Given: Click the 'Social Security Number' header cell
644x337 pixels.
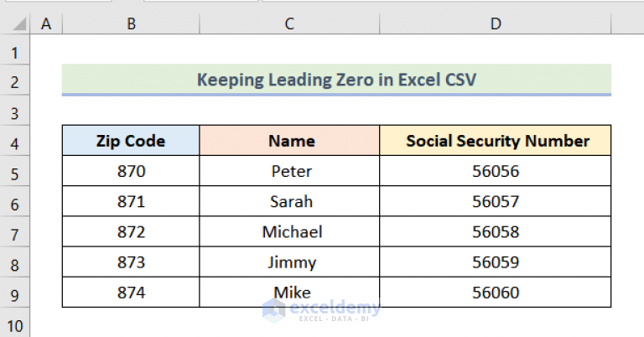Looking at the screenshot, I should click(496, 141).
